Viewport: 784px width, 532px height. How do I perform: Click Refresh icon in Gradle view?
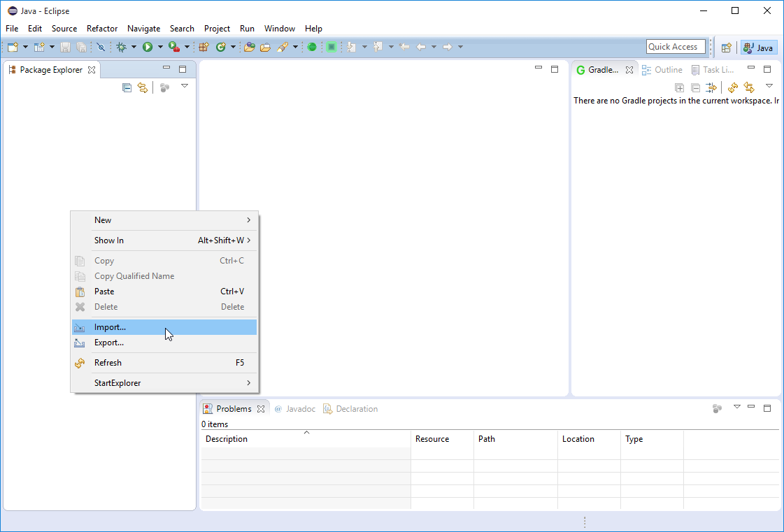(x=732, y=87)
